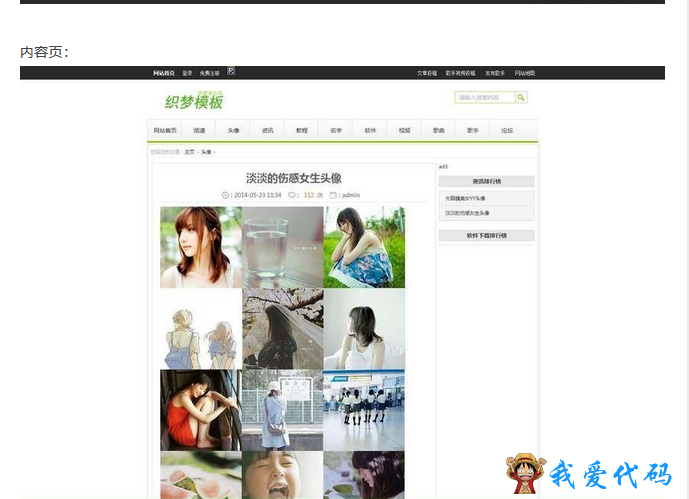Open the 织梦模板 site logo
Screen dimensions: 689x499
pyautogui.click(x=194, y=101)
